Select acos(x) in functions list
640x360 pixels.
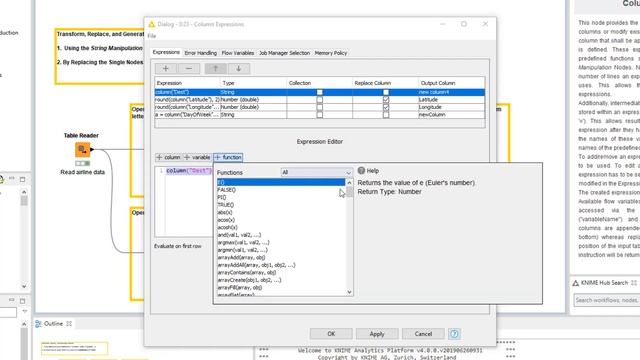click(x=281, y=220)
